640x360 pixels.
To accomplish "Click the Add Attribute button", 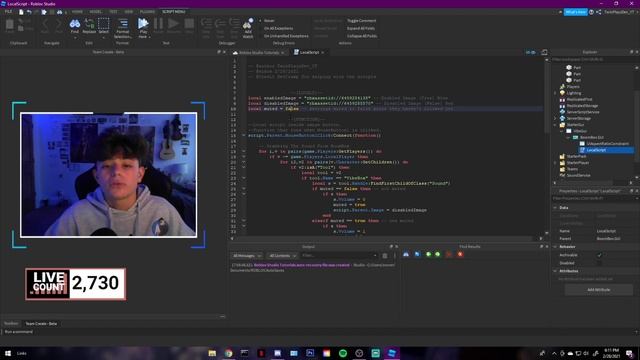I will pos(598,289).
